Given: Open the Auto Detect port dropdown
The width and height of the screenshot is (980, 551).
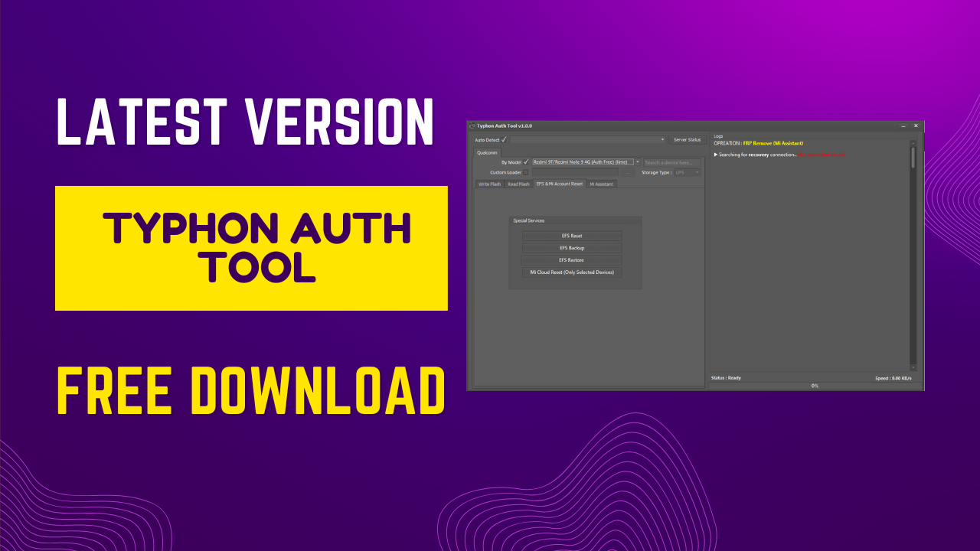Looking at the screenshot, I should (588, 139).
